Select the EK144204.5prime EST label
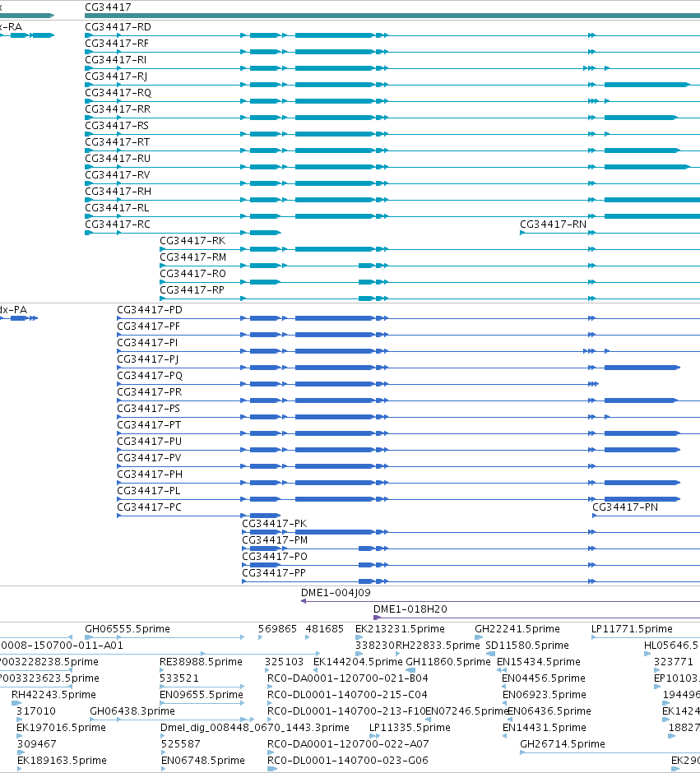 pyautogui.click(x=358, y=662)
